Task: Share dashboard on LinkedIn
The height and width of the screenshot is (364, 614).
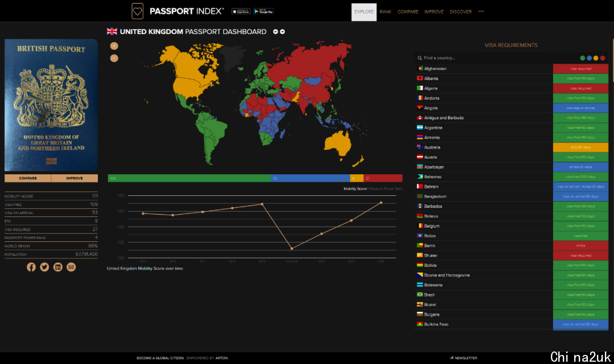Action: (58, 267)
